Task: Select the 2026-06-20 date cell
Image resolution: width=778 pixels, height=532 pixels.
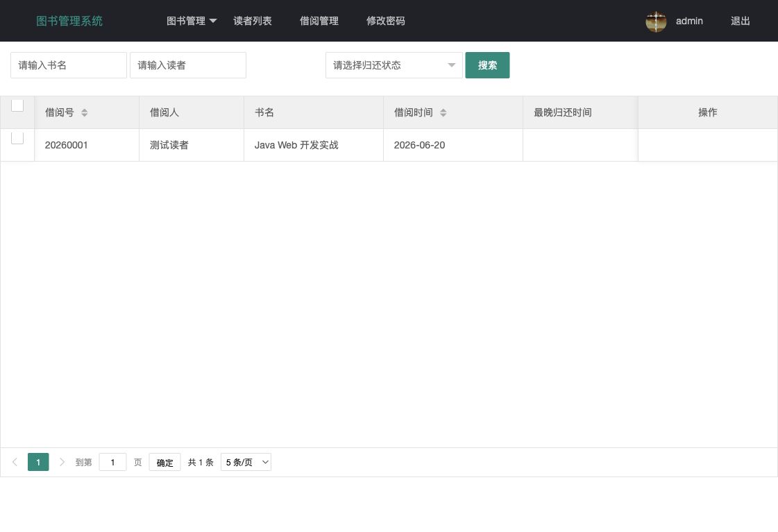Action: pyautogui.click(x=453, y=145)
